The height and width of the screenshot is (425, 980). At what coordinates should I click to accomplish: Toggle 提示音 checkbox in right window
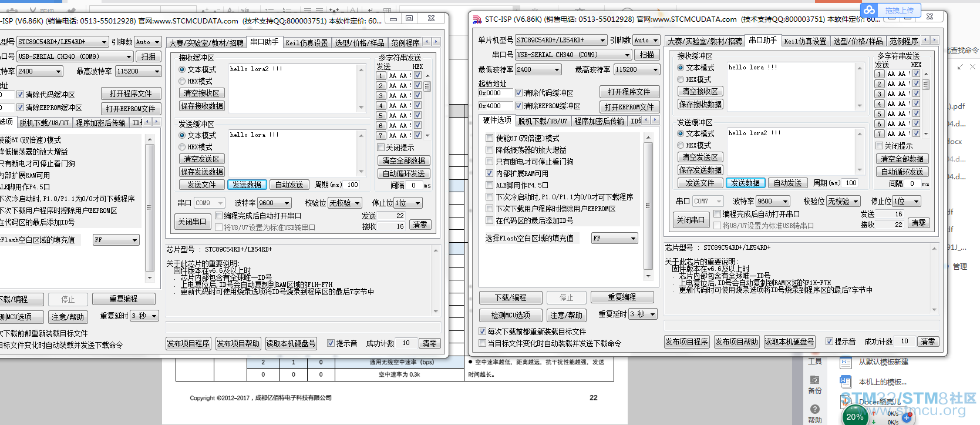tap(829, 341)
